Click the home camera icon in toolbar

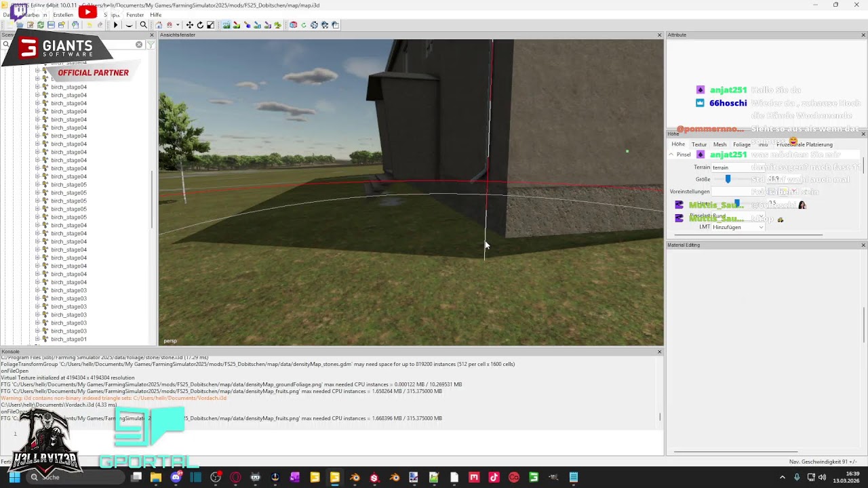point(159,25)
